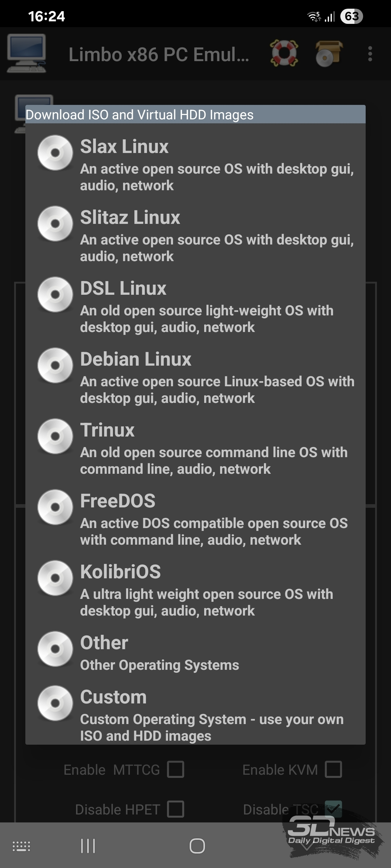Click the disc icon beside Slax Linux
The height and width of the screenshot is (868, 391).
click(55, 153)
